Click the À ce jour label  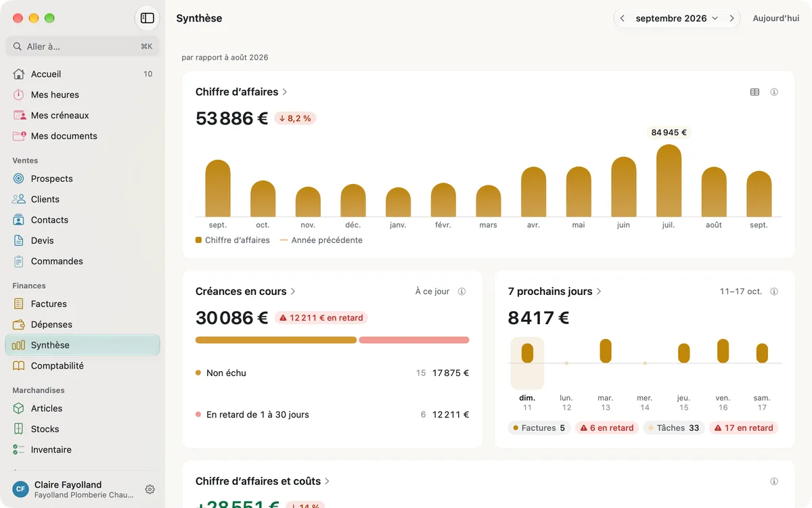(x=432, y=292)
